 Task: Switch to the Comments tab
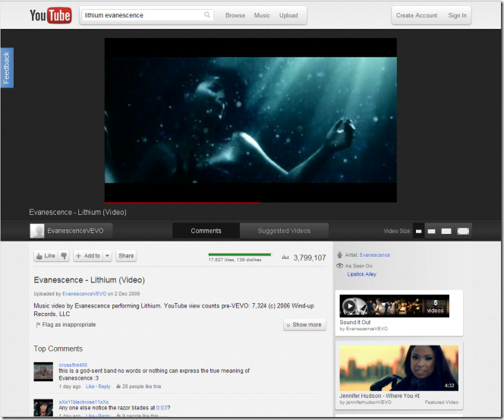pos(206,231)
